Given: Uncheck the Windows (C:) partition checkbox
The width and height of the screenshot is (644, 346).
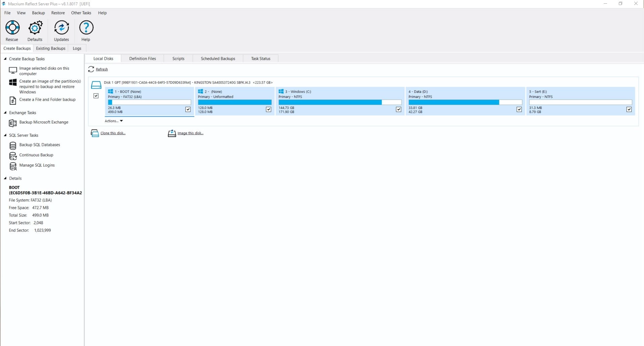Looking at the screenshot, I should [399, 109].
